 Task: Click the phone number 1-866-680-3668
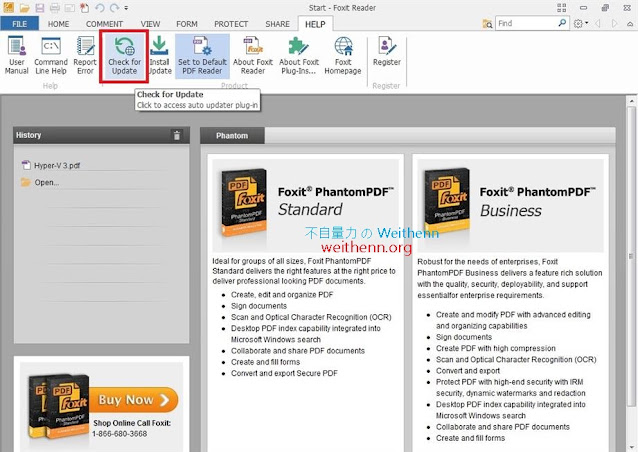pyautogui.click(x=120, y=434)
